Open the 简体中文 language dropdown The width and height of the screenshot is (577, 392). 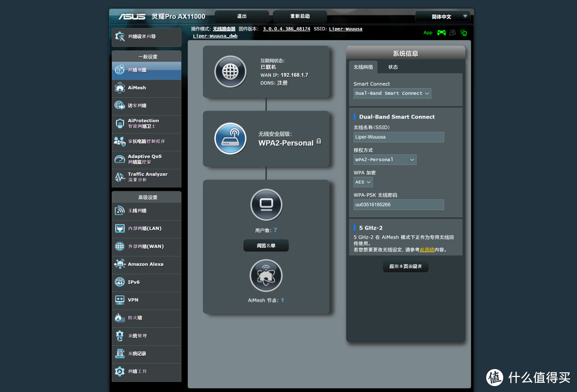click(x=443, y=17)
